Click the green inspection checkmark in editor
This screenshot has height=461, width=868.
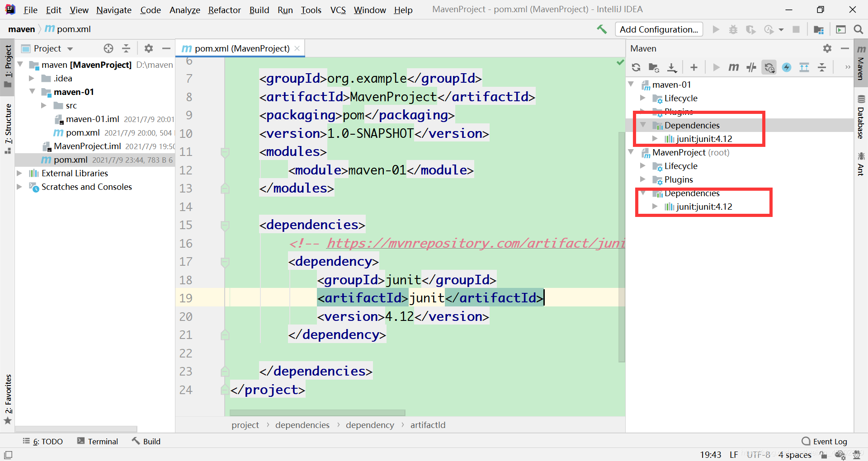click(620, 62)
